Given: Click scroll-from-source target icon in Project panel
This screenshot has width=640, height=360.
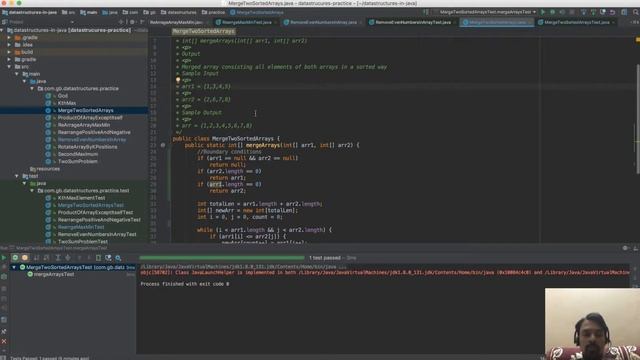Looking at the screenshot, I should pos(121,22).
